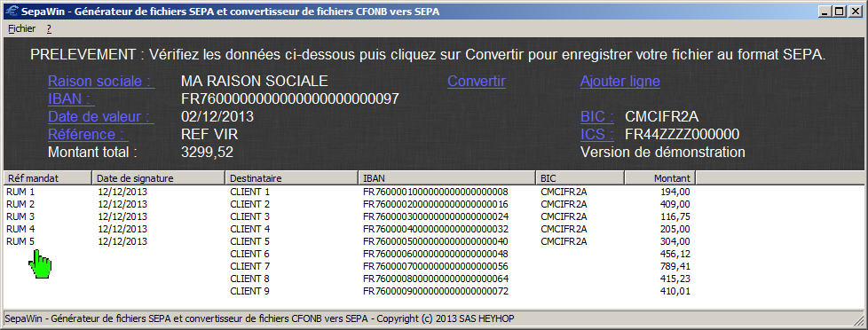Open the Fichier menu
The image size is (868, 330).
[x=21, y=28]
